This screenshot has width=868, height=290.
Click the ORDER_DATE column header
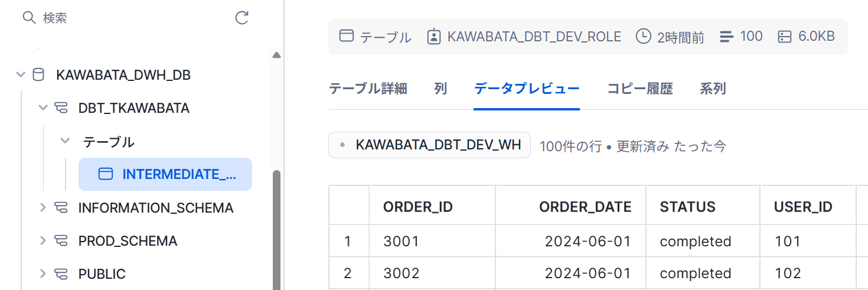pyautogui.click(x=585, y=207)
